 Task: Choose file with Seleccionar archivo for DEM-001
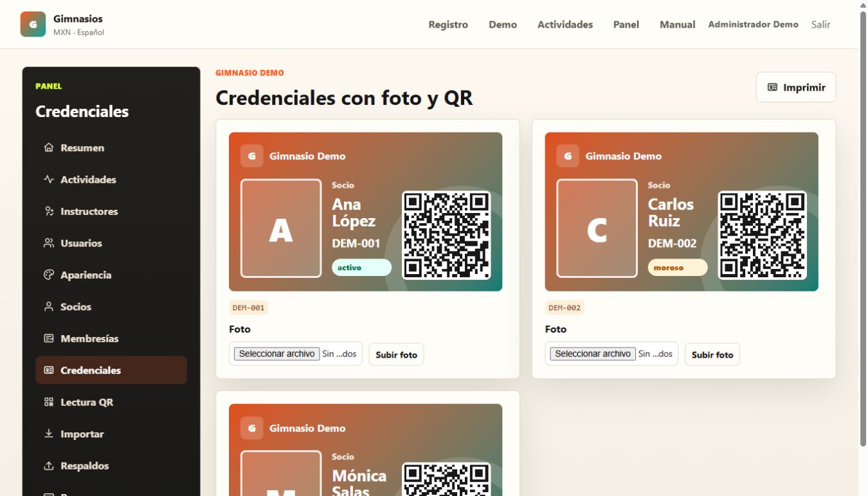276,354
